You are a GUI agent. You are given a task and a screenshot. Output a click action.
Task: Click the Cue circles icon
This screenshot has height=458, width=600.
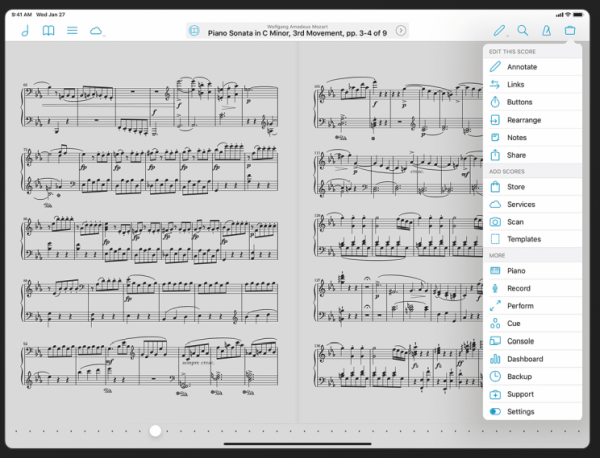495,323
